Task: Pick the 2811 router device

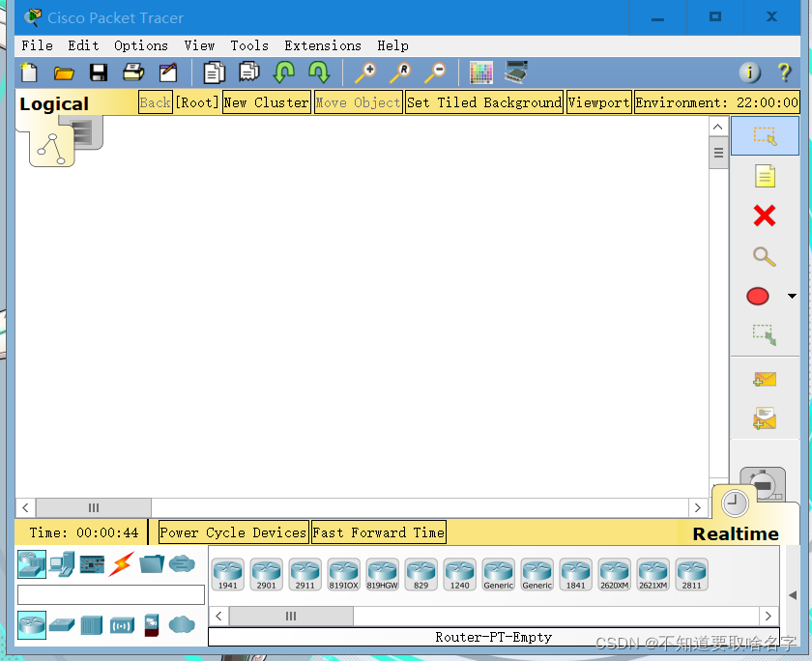Action: (691, 574)
